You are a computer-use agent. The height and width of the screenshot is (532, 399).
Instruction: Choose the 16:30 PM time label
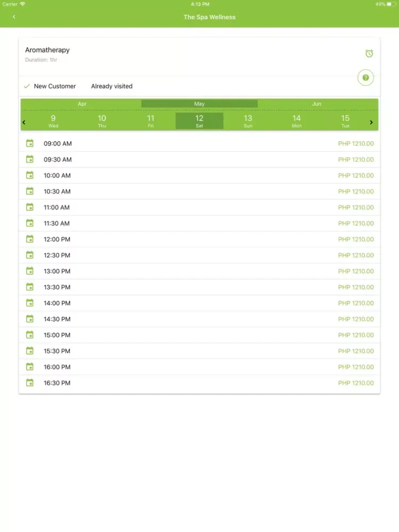click(57, 383)
